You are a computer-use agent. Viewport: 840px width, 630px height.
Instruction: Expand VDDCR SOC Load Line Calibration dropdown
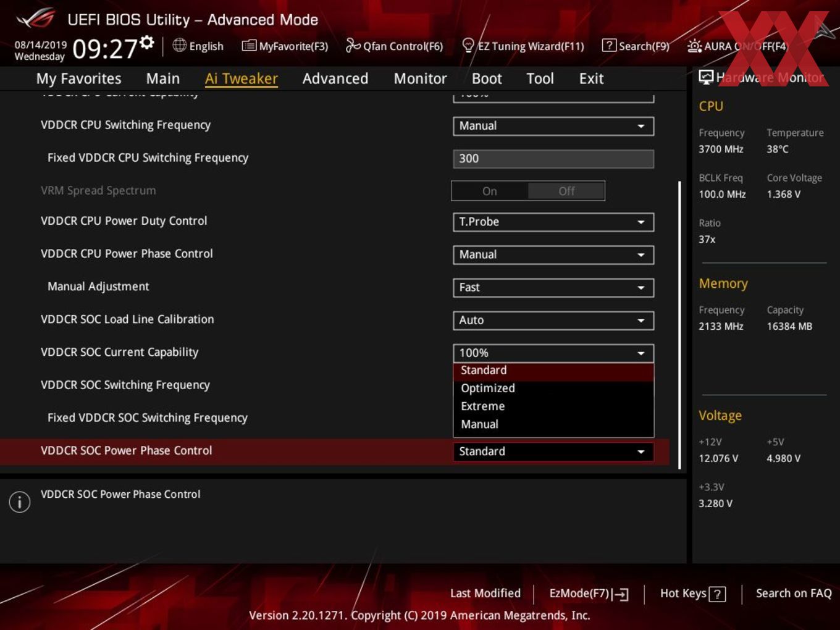point(553,320)
